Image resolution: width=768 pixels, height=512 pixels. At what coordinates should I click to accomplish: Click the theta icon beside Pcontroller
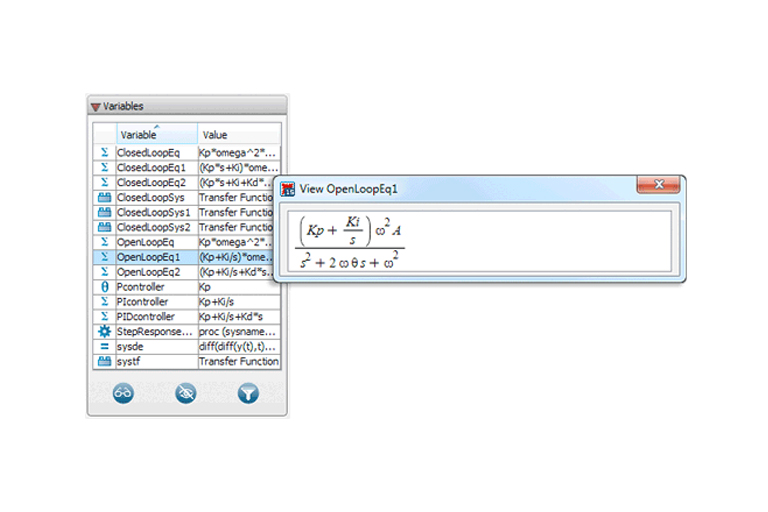(104, 286)
